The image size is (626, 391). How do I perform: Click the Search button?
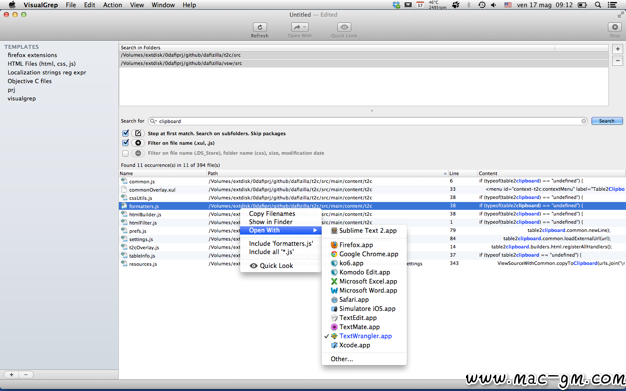tap(607, 121)
